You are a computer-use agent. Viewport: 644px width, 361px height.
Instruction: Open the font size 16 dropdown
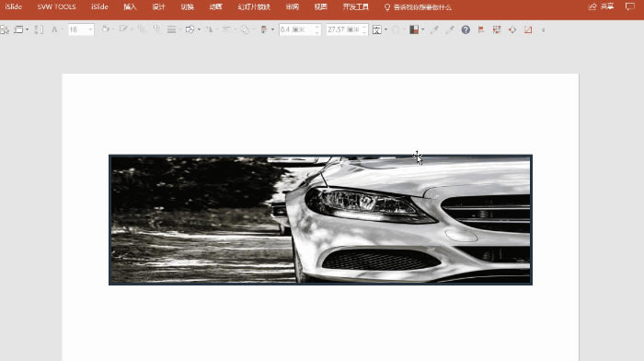coord(90,29)
